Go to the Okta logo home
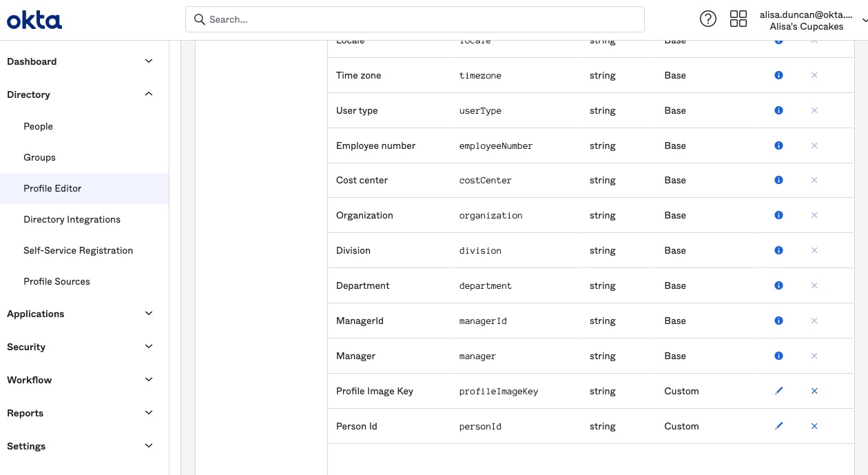The image size is (868, 475). (x=34, y=20)
